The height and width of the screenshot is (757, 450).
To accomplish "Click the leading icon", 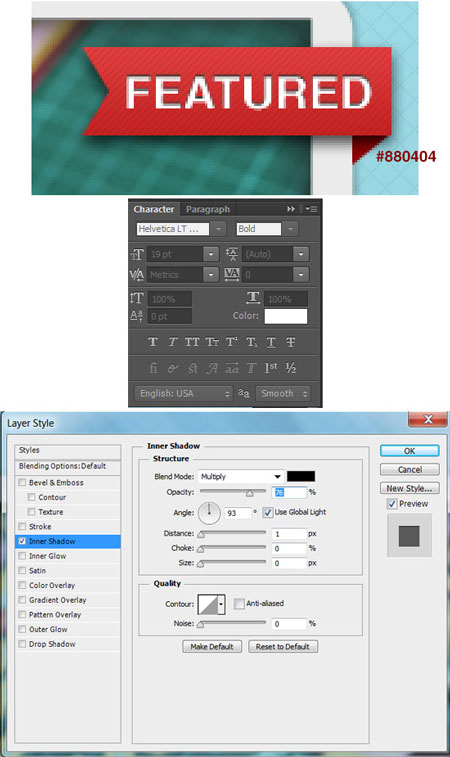I will (x=232, y=254).
